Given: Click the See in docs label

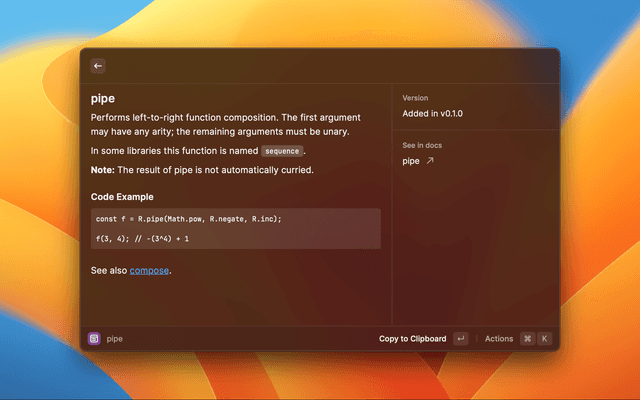Looking at the screenshot, I should [422, 145].
